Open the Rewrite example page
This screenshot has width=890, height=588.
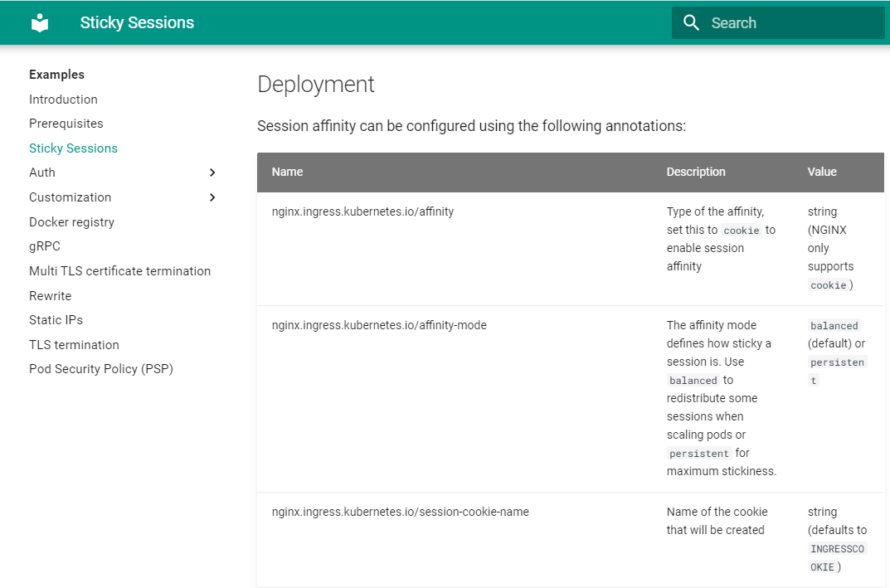[x=50, y=296]
